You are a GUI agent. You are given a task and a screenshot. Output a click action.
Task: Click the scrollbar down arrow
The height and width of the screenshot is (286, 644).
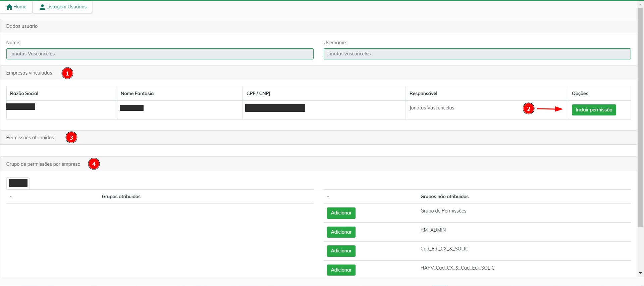coord(640,273)
